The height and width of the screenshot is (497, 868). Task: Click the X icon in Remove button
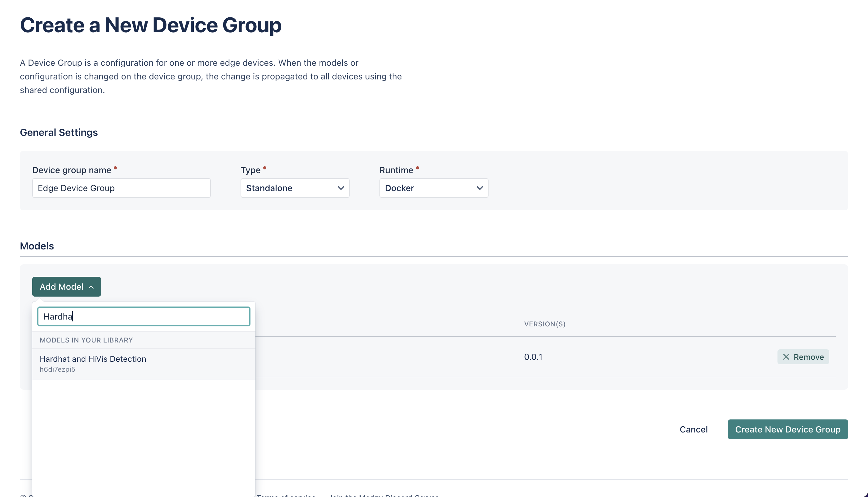pos(786,357)
